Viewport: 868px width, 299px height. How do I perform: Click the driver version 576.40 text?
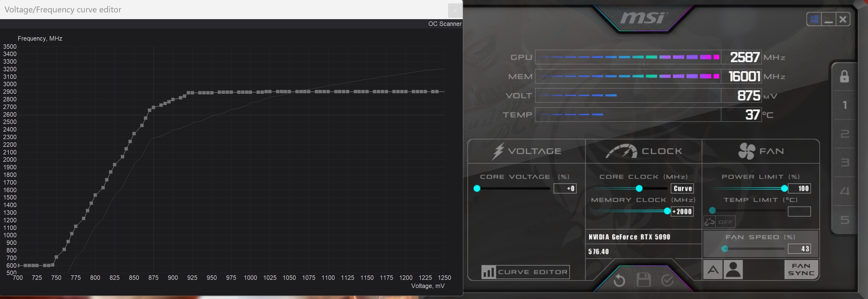pos(599,252)
